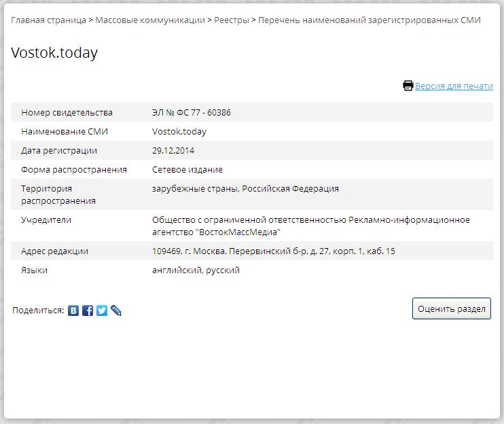Go to 'Главная страница' breadcrumb
Viewport: 504px width, 424px height.
pyautogui.click(x=48, y=20)
